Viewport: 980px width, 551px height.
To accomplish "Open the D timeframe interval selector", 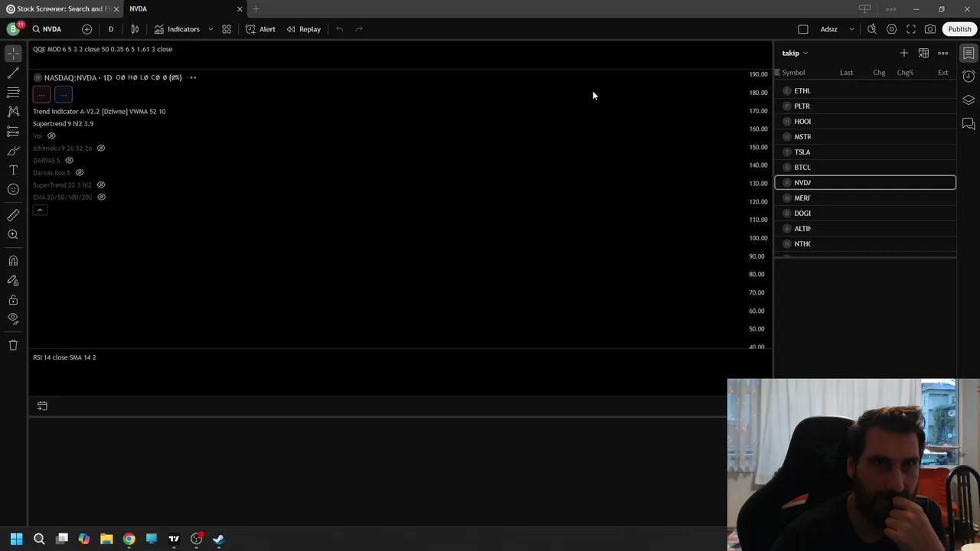I will coord(110,29).
